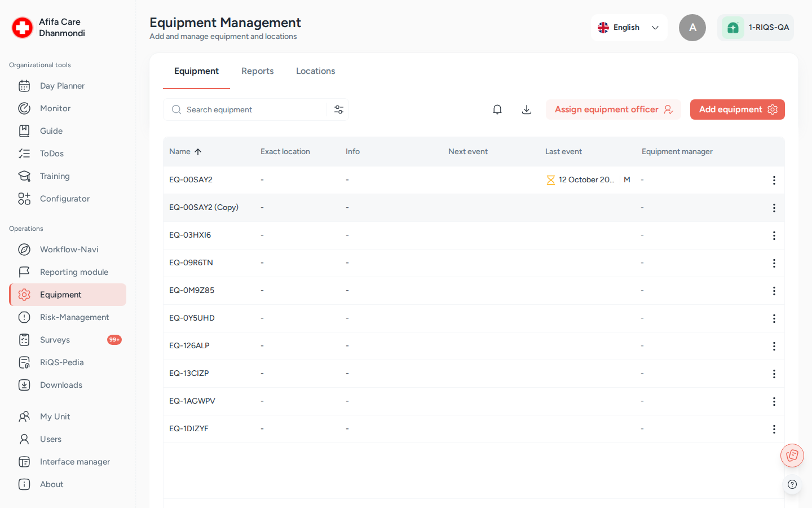The width and height of the screenshot is (812, 508).
Task: Open the filter settings icon
Action: point(339,110)
